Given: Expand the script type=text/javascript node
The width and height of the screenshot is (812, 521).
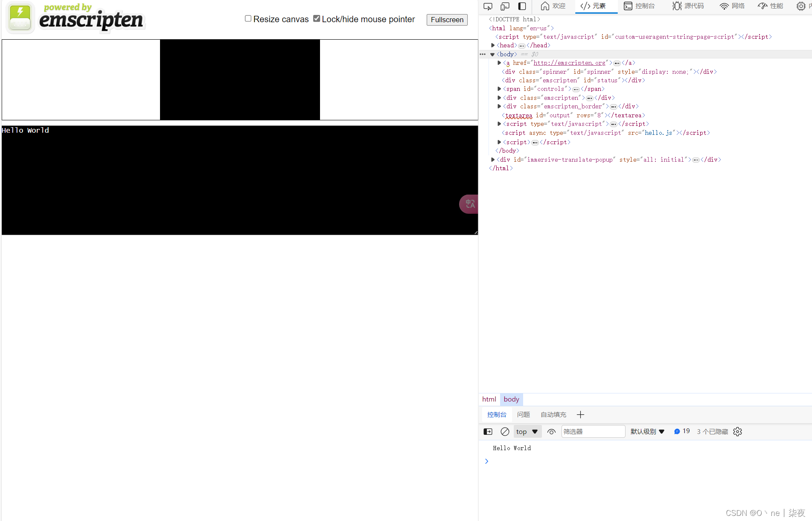Looking at the screenshot, I should [x=499, y=124].
